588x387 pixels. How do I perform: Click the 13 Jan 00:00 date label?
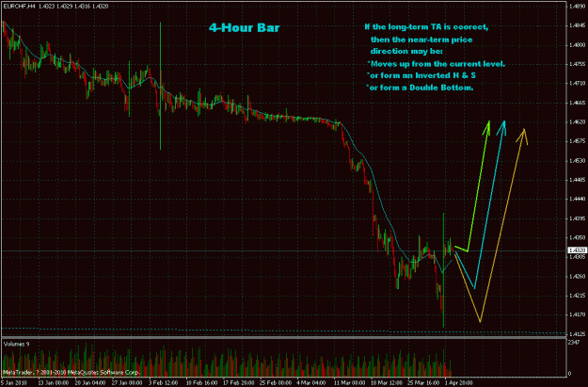point(54,383)
